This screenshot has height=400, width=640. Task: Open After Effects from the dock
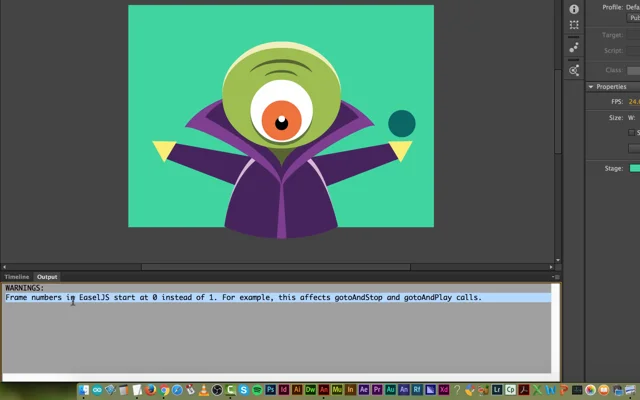point(363,390)
